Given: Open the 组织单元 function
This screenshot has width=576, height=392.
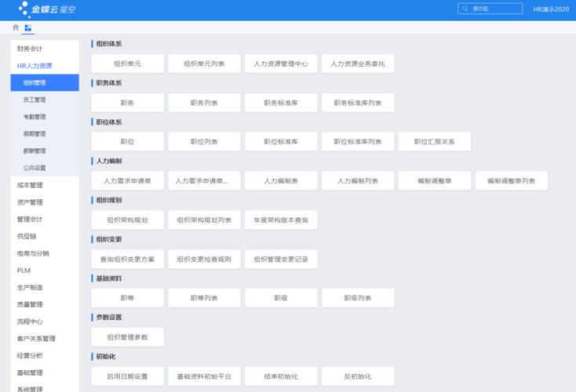Looking at the screenshot, I should click(127, 64).
